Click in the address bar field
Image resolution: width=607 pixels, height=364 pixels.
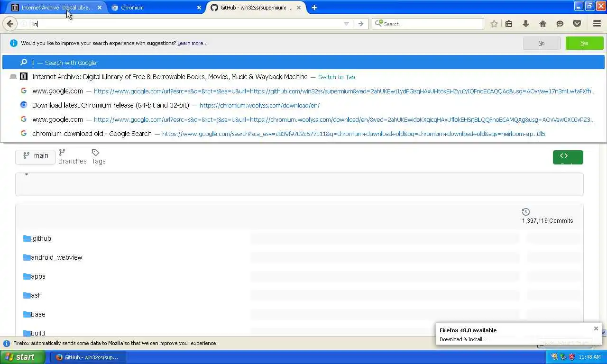click(x=190, y=24)
